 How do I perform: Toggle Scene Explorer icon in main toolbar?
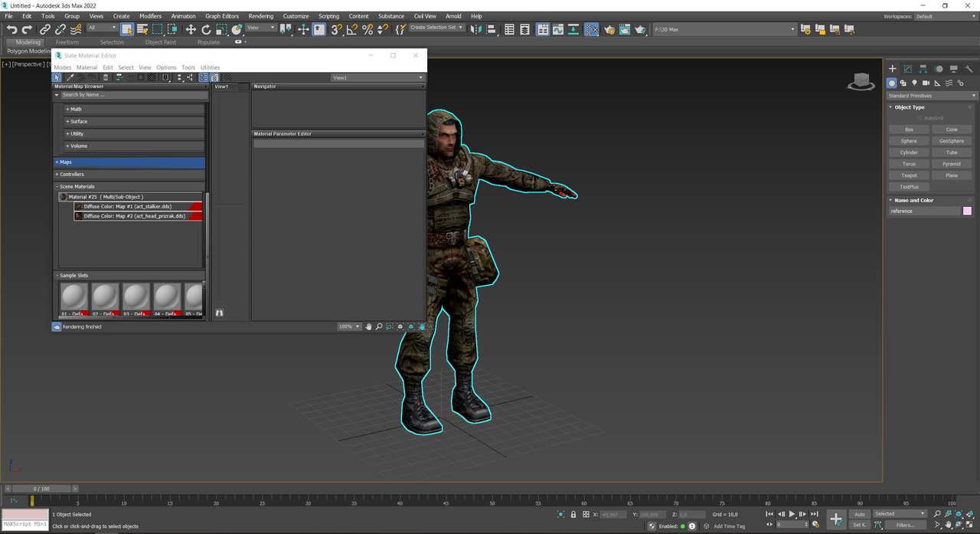[509, 29]
